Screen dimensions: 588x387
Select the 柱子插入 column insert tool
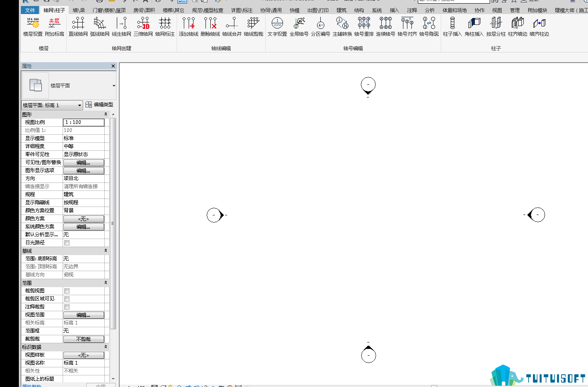452,27
